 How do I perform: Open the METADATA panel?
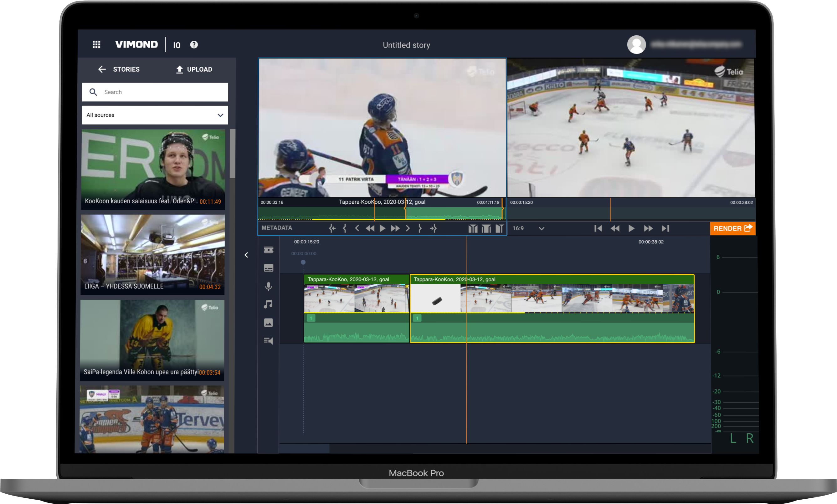[x=277, y=228]
